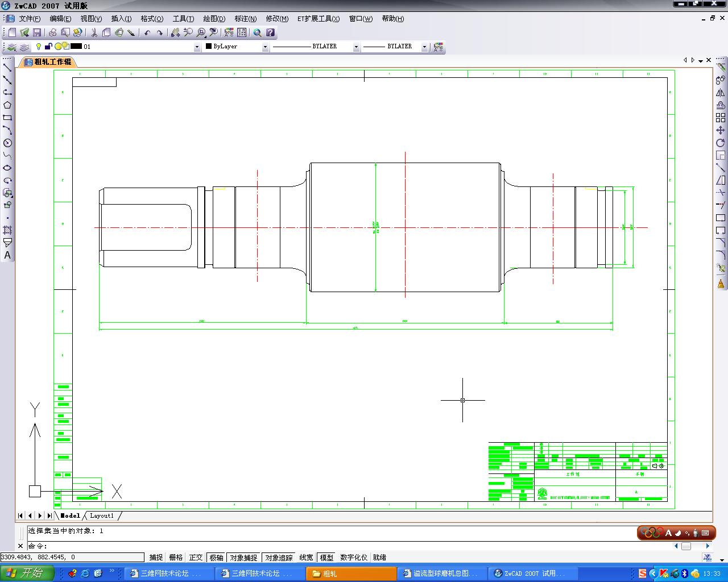Select the Copy Object tool
The image size is (728, 582).
[721, 80]
